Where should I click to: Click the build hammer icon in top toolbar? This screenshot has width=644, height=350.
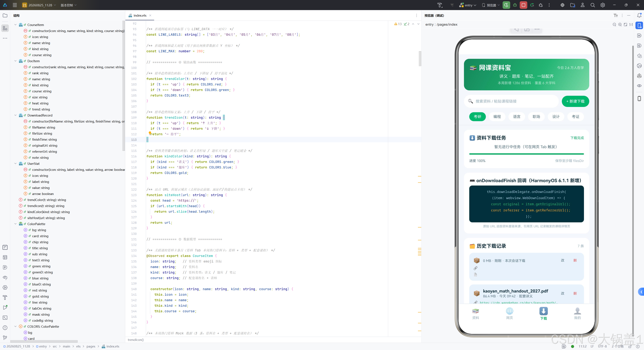[440, 5]
